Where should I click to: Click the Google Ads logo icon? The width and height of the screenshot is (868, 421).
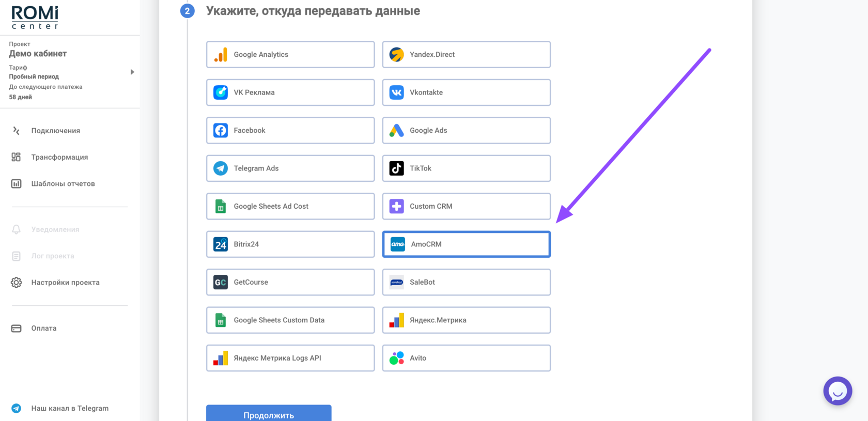click(397, 130)
